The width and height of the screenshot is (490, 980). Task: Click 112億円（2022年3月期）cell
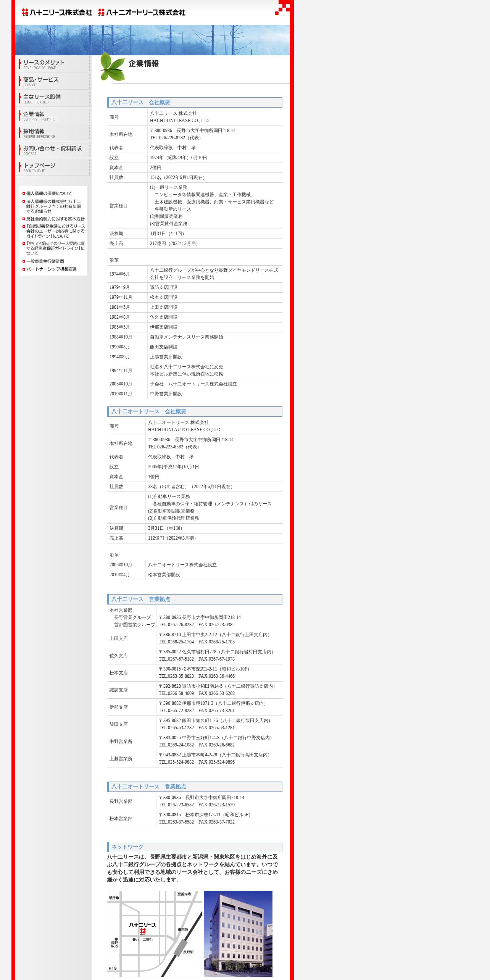coord(214,538)
